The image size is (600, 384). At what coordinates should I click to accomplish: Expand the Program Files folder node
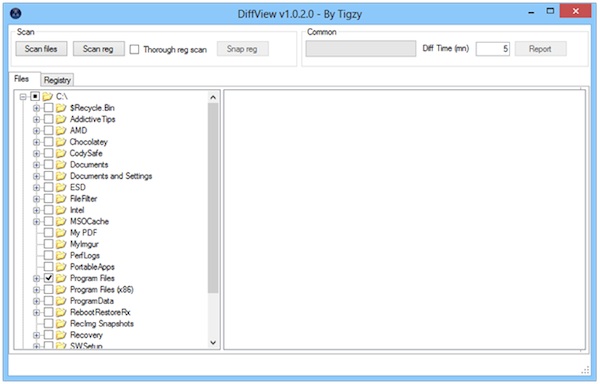click(36, 278)
